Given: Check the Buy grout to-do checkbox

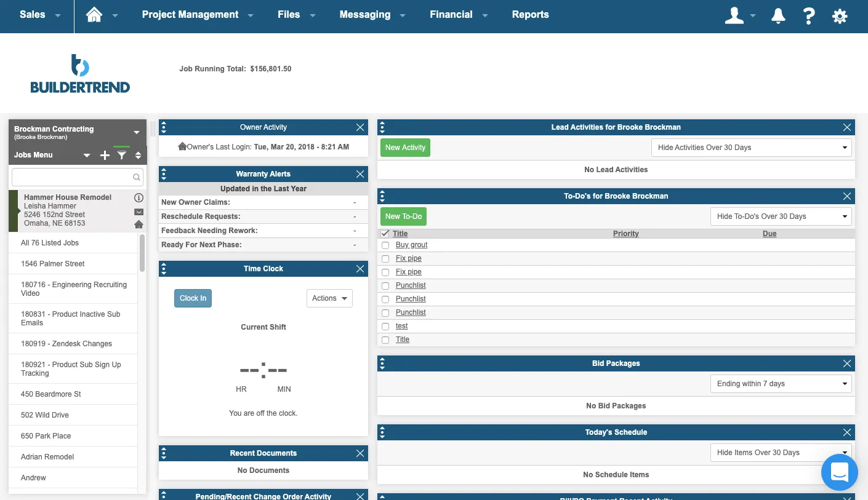Looking at the screenshot, I should [x=385, y=245].
